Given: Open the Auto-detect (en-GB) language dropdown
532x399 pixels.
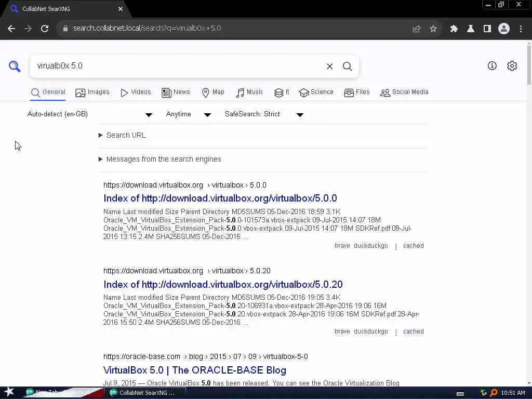Looking at the screenshot, I should pos(90,114).
